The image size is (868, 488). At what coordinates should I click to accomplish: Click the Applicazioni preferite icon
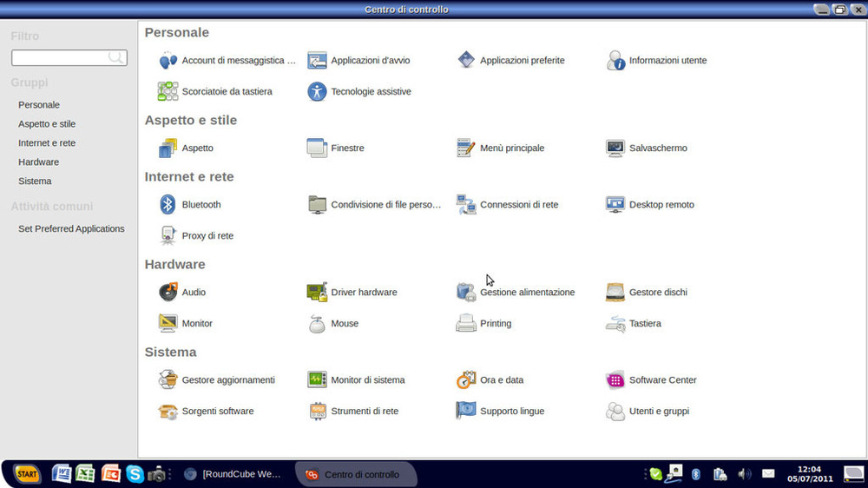click(465, 61)
